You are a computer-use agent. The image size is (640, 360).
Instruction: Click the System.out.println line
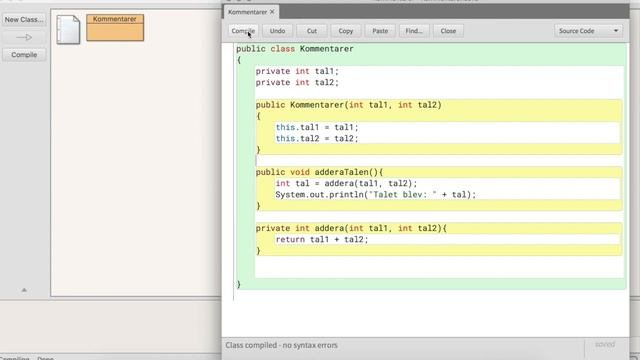[x=376, y=195]
